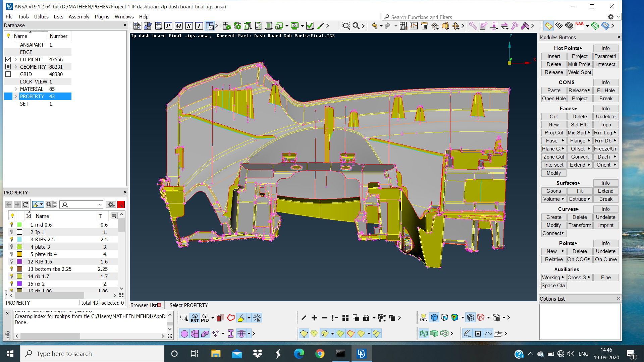Screen dimensions: 644x362
Task: Click the Fill Hole button in CONS section
Action: click(606, 90)
